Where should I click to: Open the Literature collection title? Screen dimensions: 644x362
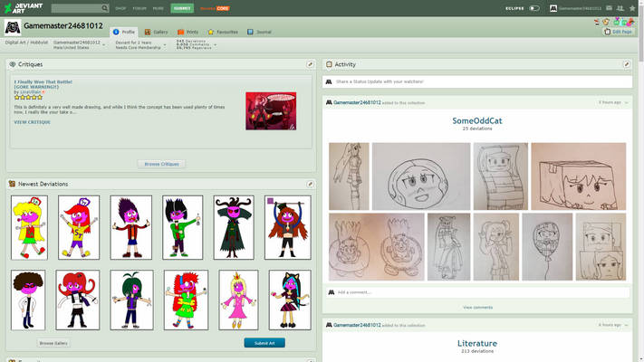[x=477, y=343]
